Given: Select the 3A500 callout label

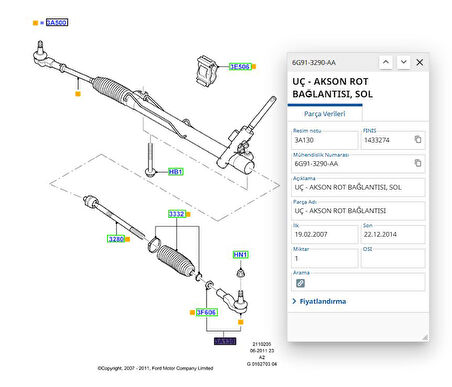Looking at the screenshot, I should tap(57, 22).
